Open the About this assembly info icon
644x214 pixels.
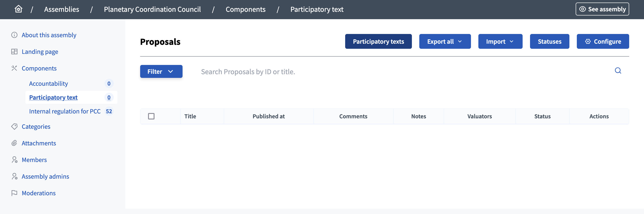pos(14,35)
